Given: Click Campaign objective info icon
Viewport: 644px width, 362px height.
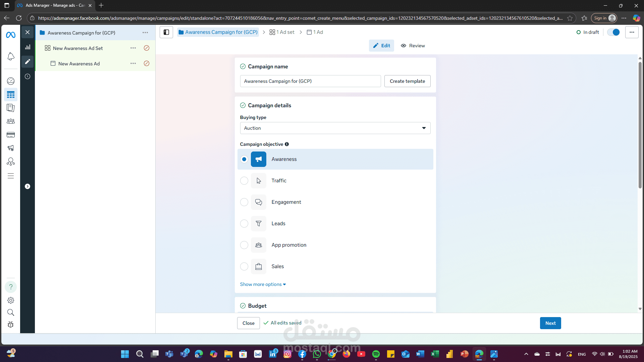Looking at the screenshot, I should [x=287, y=144].
